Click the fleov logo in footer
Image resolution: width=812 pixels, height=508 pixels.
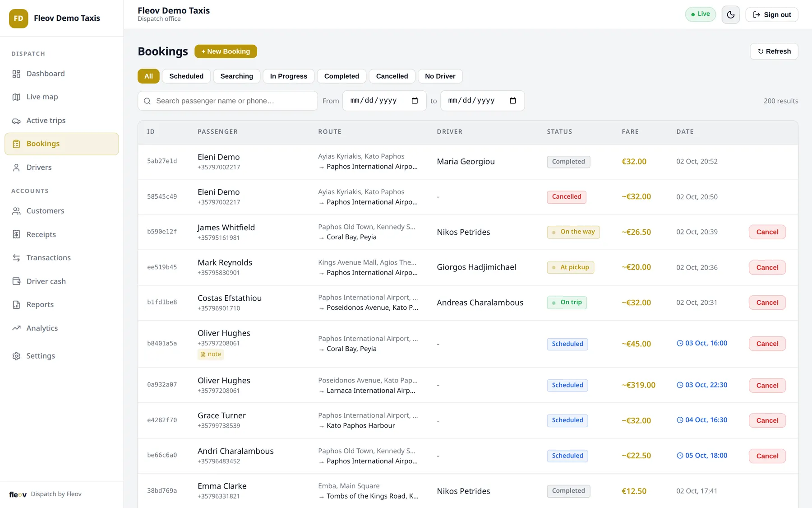(x=18, y=494)
